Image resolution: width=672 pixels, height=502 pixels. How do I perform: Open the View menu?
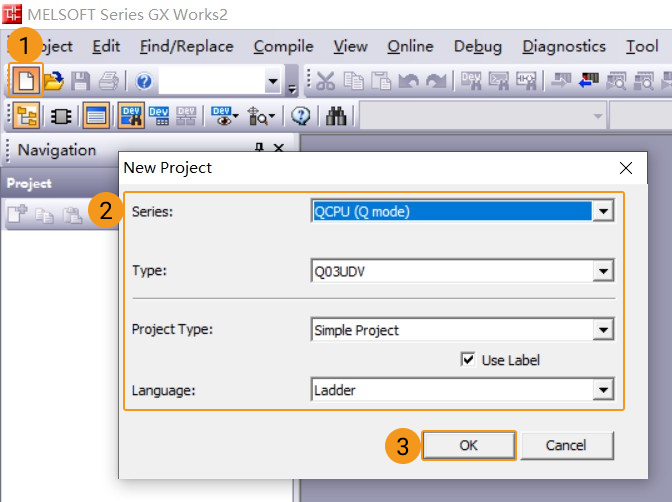pos(351,46)
